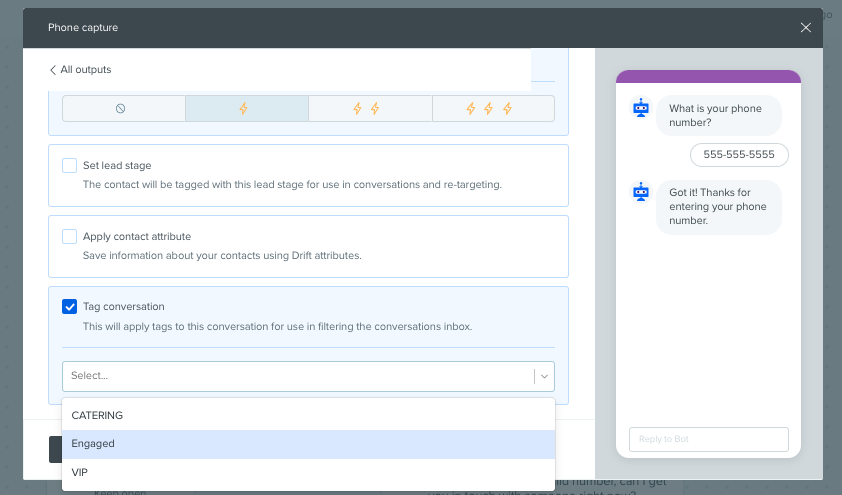Click the Reply to Bot input field
The image size is (842, 495).
point(708,439)
